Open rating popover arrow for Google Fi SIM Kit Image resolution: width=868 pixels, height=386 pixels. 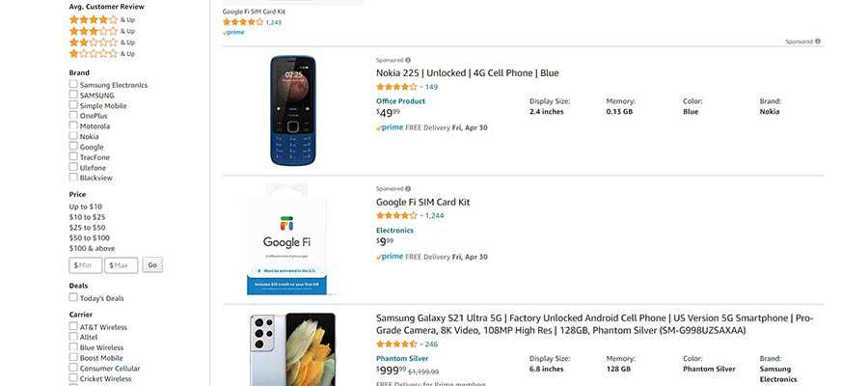pos(421,216)
